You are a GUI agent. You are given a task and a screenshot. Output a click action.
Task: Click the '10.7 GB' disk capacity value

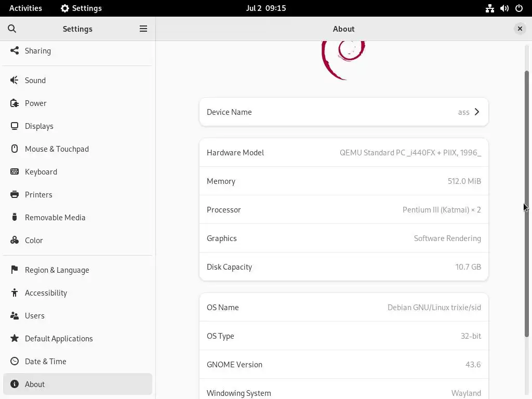(468, 267)
